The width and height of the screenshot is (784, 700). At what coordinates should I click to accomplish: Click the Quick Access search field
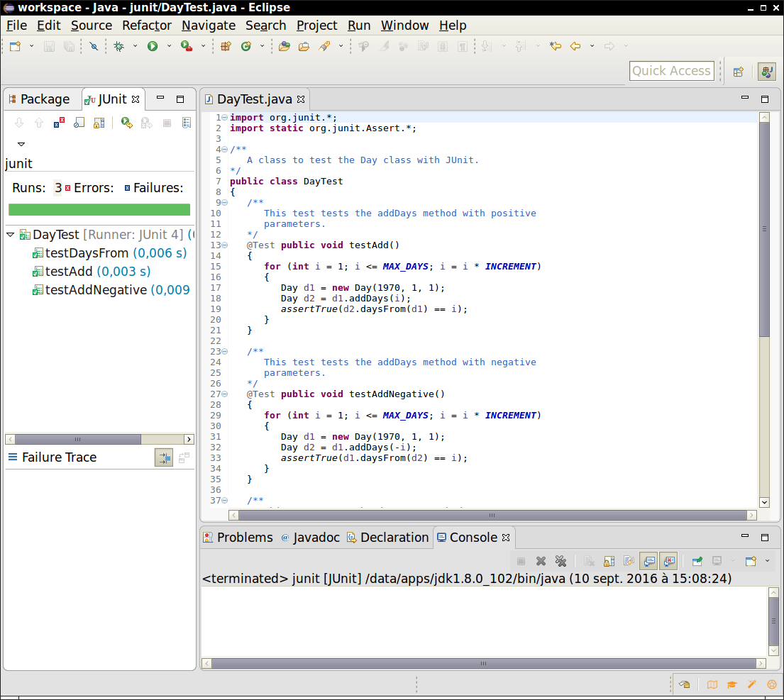671,71
